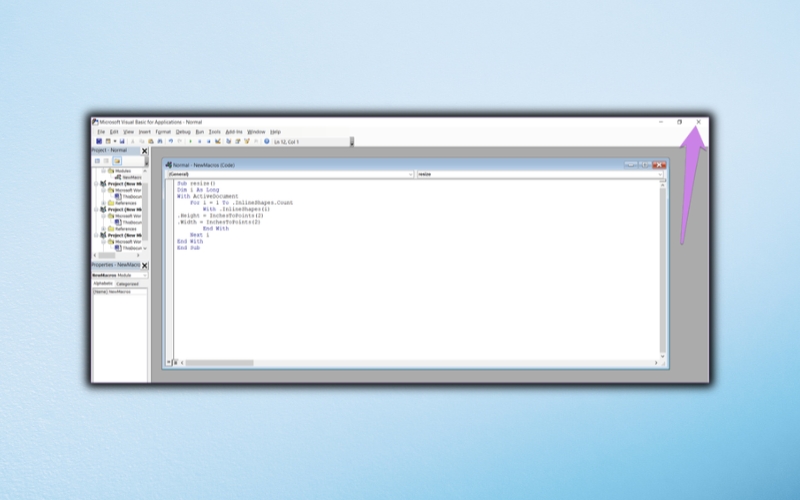The image size is (800, 500).
Task: Click the '.Height = InchesToPoints(2)' line
Action: click(220, 216)
